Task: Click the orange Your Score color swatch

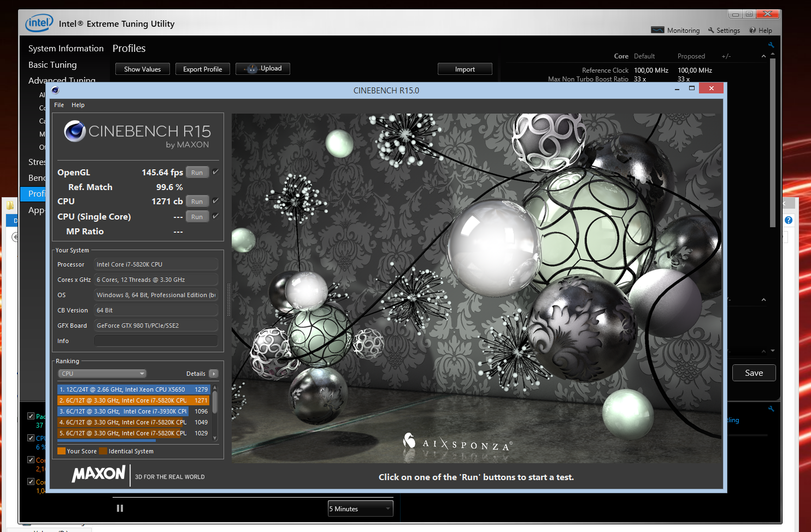Action: pos(62,451)
